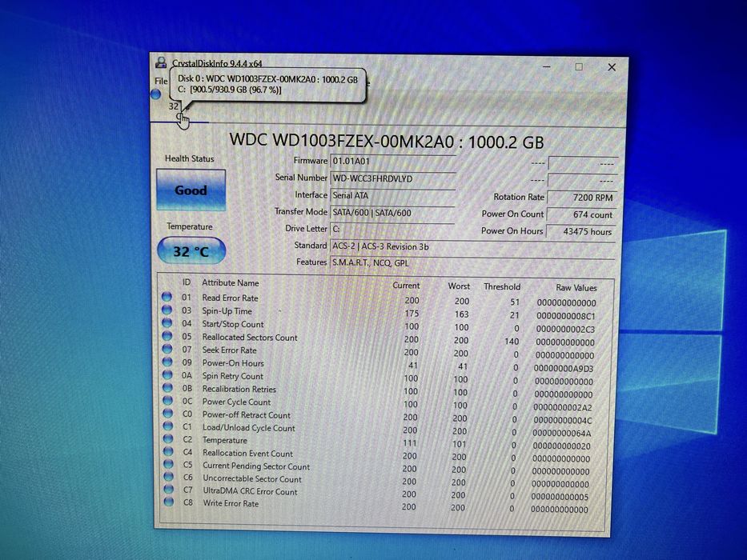
Task: Select the Reallocated Sectors Count attribute name
Action: coord(250,338)
